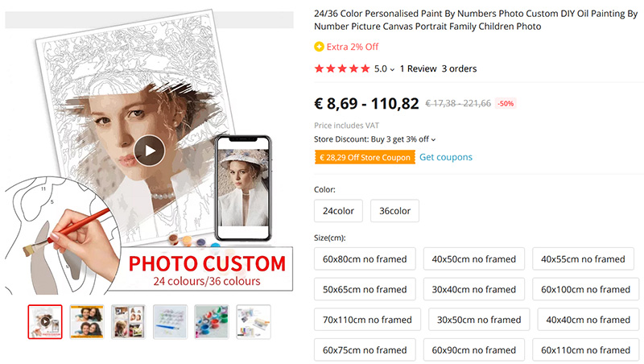The width and height of the screenshot is (644, 364).
Task: View the smiling couple photo thumbnail
Action: 86,321
